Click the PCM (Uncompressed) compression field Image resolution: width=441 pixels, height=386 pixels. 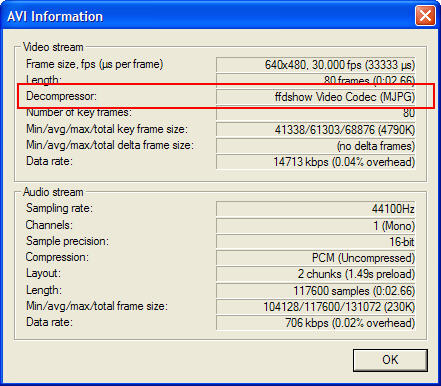coord(316,258)
